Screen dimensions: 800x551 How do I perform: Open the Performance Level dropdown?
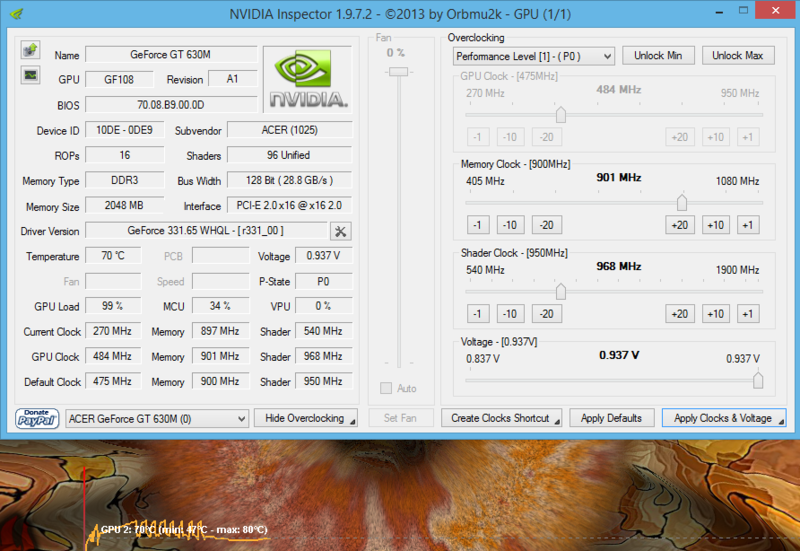coord(533,56)
